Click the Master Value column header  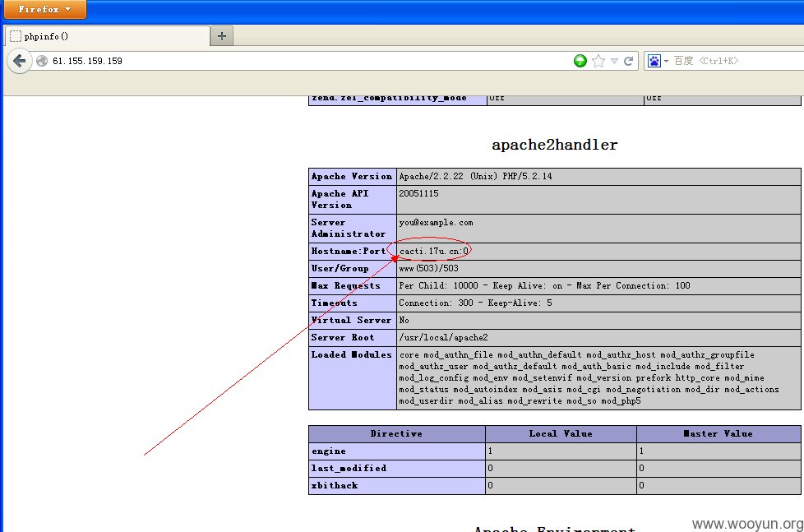718,433
